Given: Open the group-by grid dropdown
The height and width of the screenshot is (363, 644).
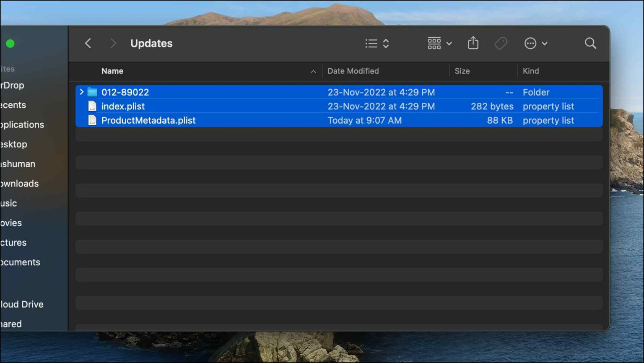Looking at the screenshot, I should click(x=439, y=43).
